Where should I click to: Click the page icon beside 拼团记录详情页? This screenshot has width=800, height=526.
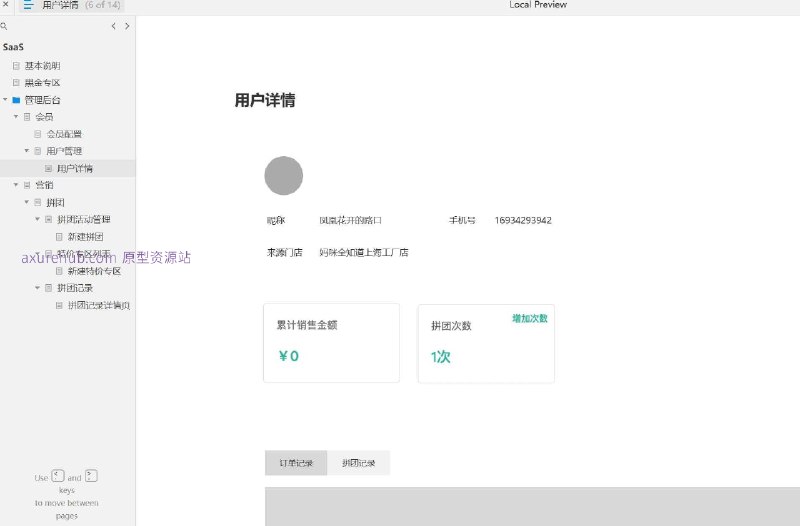59,306
